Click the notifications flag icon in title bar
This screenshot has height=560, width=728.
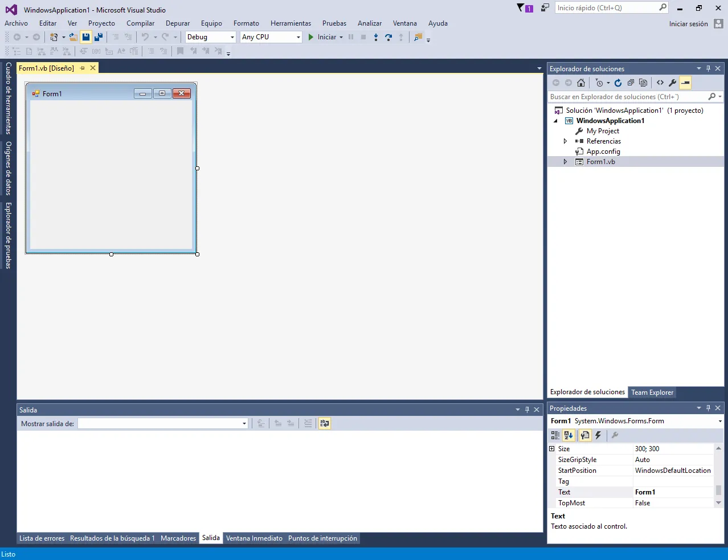pos(521,8)
